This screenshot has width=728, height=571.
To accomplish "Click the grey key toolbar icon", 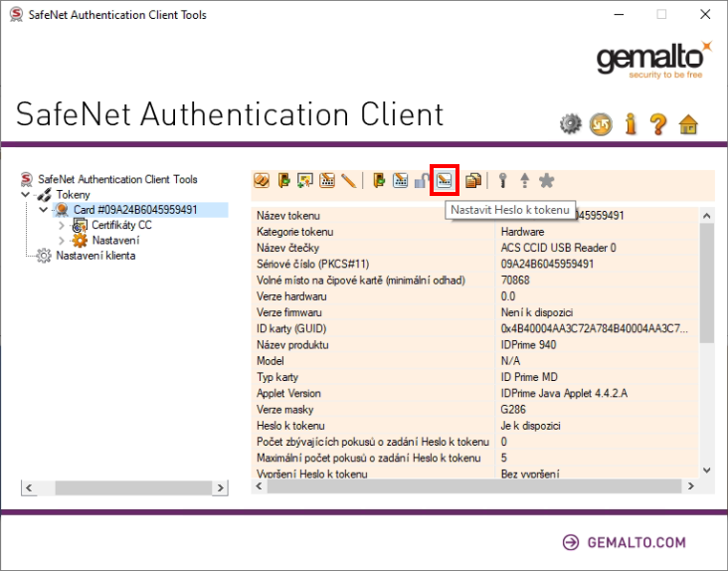I will pos(502,180).
